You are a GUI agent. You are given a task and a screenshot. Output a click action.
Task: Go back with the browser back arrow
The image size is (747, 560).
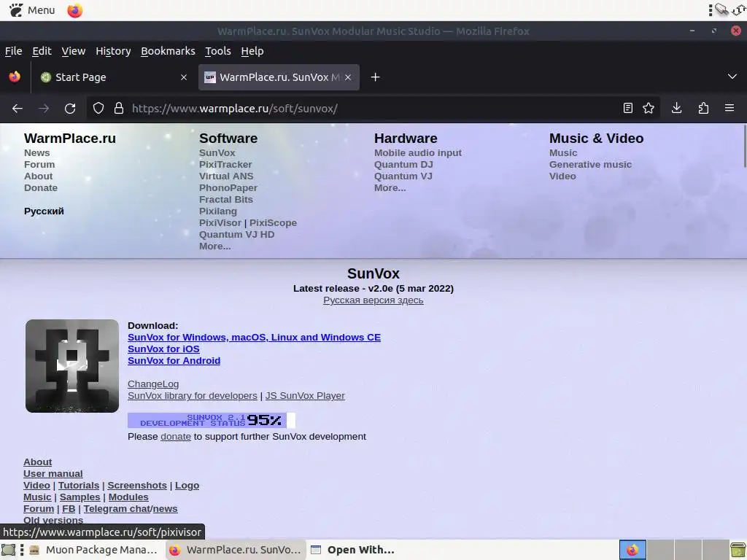(x=18, y=109)
